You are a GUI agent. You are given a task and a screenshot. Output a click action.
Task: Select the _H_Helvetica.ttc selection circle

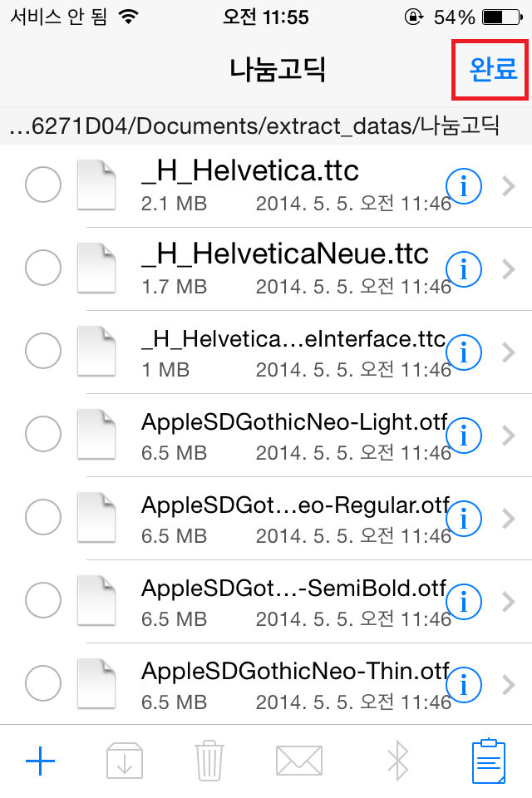[43, 185]
